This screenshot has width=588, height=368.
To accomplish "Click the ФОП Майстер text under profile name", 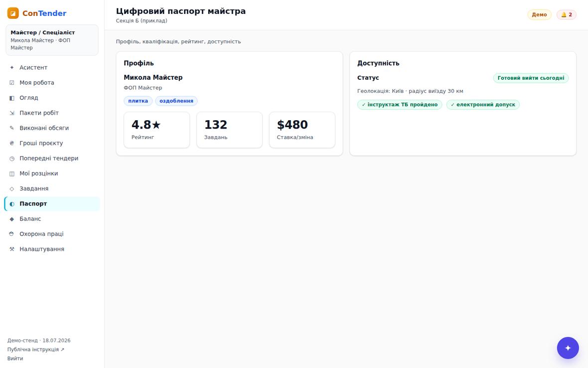I will (x=143, y=88).
